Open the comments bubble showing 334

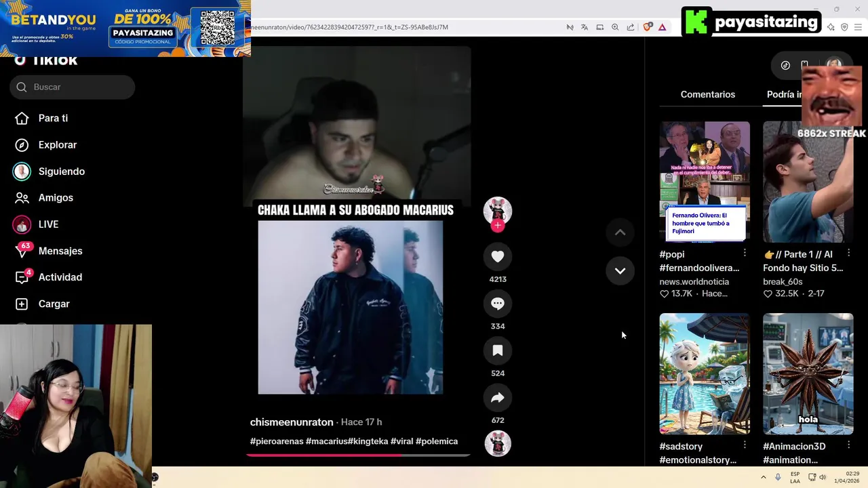pos(498,304)
